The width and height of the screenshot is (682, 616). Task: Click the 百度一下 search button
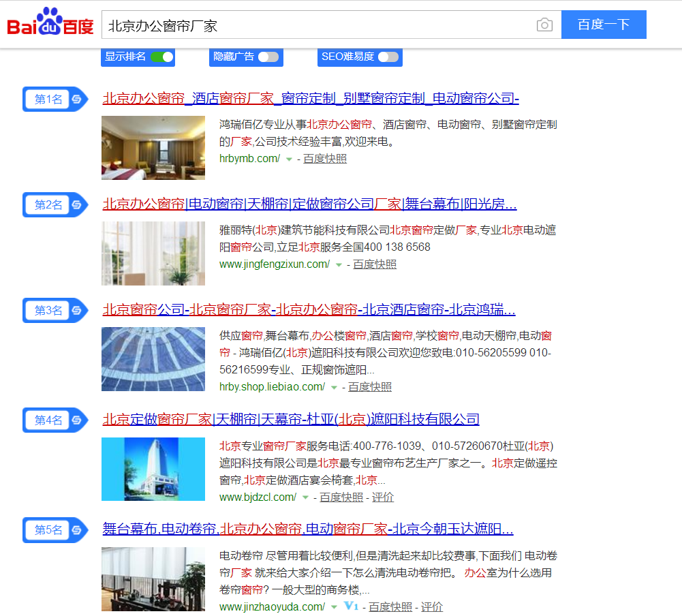pos(604,25)
